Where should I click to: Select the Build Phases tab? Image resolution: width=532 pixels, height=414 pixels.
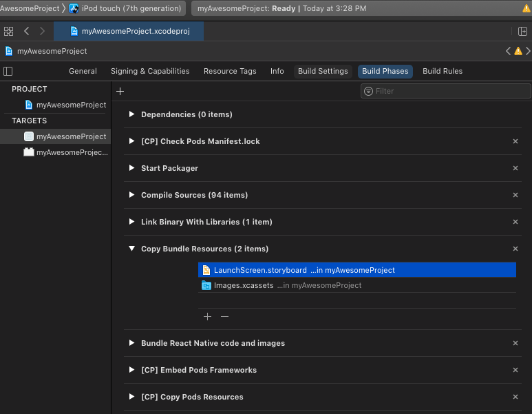tap(385, 72)
